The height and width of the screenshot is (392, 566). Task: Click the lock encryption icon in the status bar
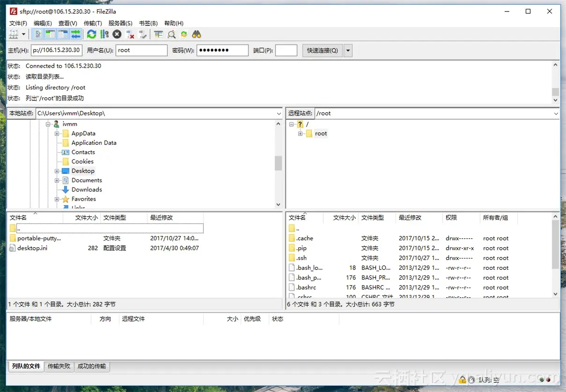pyautogui.click(x=463, y=380)
